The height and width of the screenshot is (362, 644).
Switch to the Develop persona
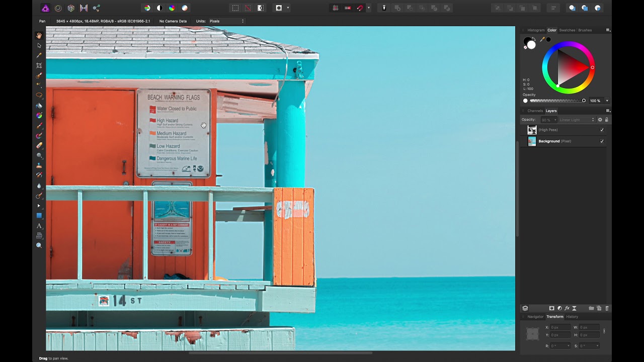tap(71, 8)
